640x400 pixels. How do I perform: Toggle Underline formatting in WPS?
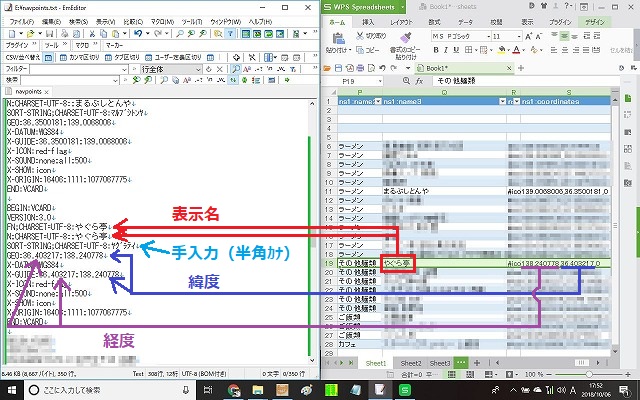[456, 50]
